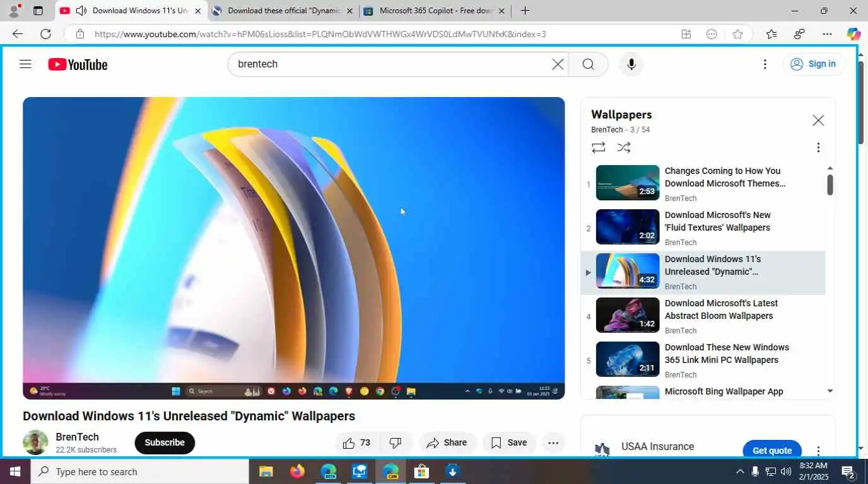The height and width of the screenshot is (484, 868).
Task: Open 'Abstract Bloom Wallpapers' video
Action: [703, 316]
